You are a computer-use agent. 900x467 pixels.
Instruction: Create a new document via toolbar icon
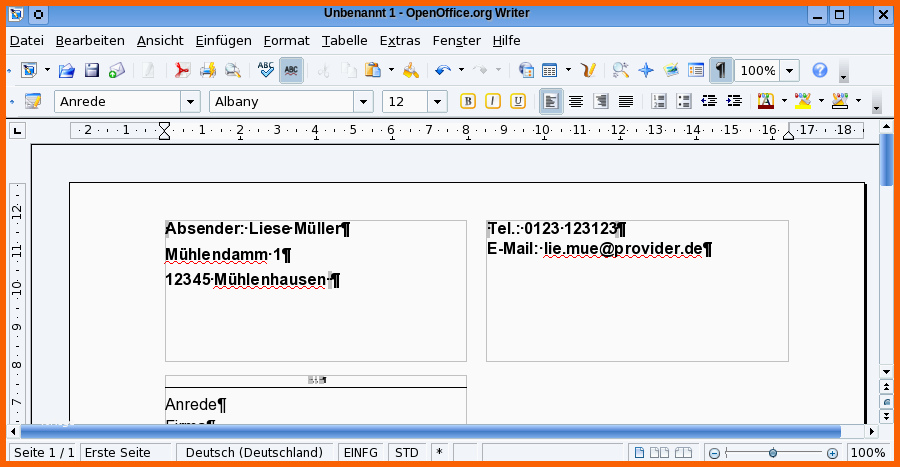(29, 70)
